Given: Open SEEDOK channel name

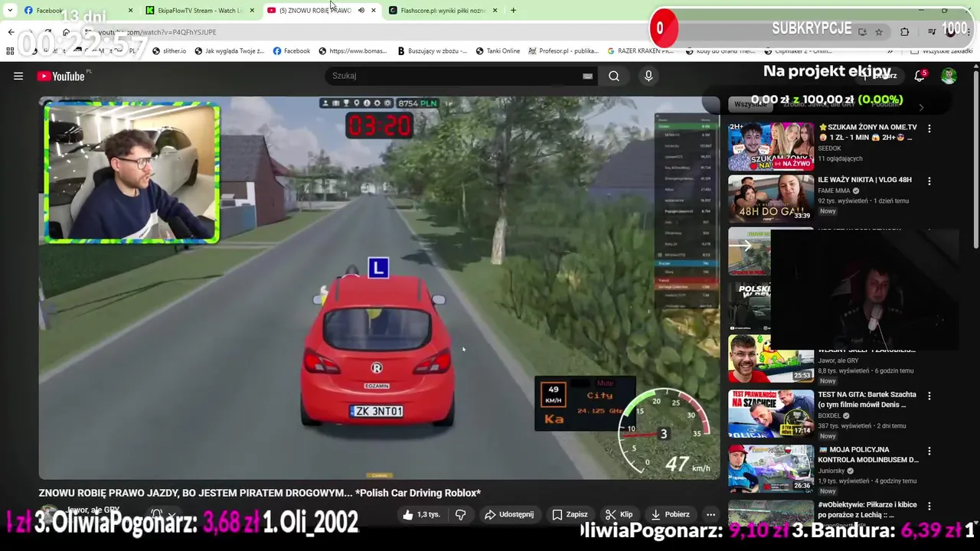Looking at the screenshot, I should click(829, 148).
